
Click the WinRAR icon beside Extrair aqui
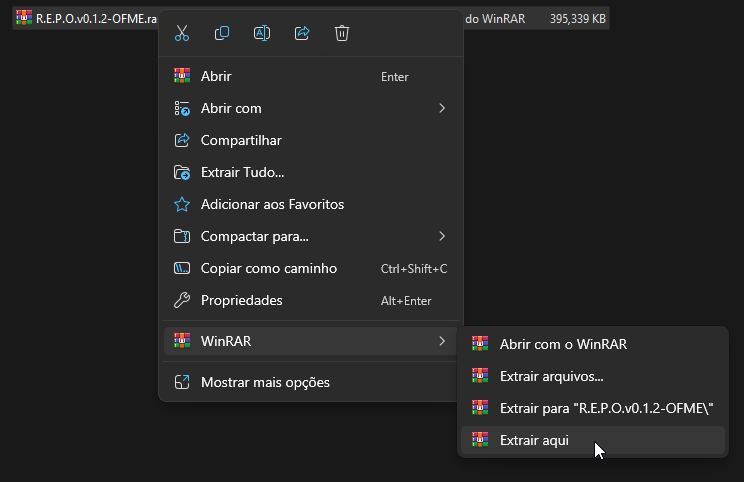[x=480, y=440]
